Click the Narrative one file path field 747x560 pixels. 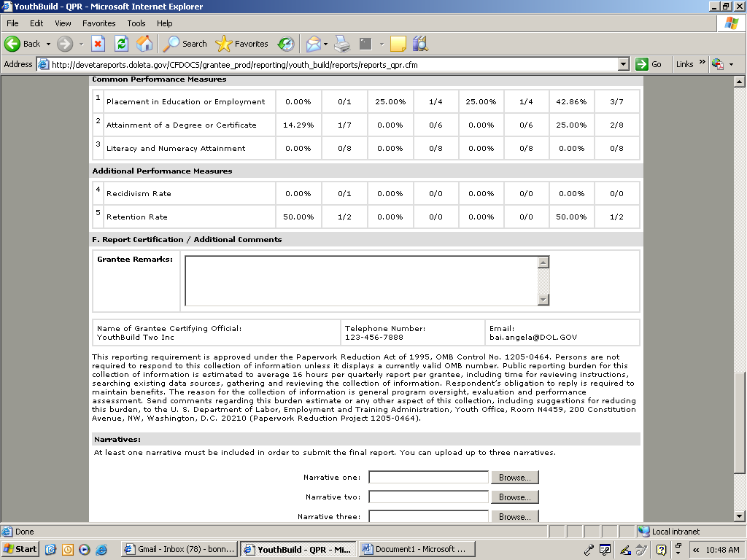(428, 478)
